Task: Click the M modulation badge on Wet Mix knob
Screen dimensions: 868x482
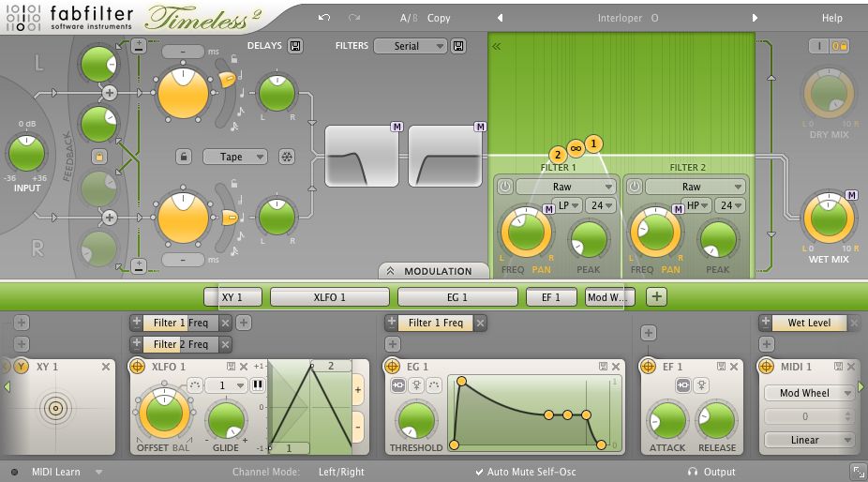Action: click(x=851, y=195)
